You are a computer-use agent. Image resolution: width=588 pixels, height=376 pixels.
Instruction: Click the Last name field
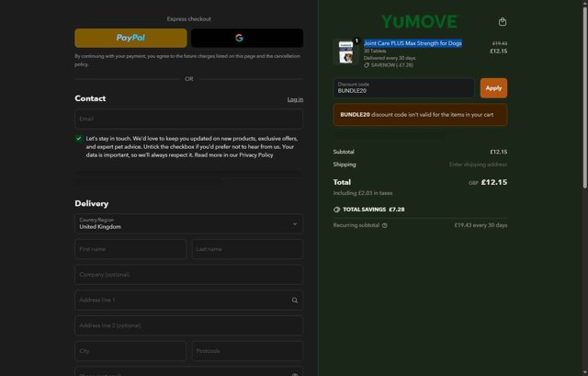[247, 249]
